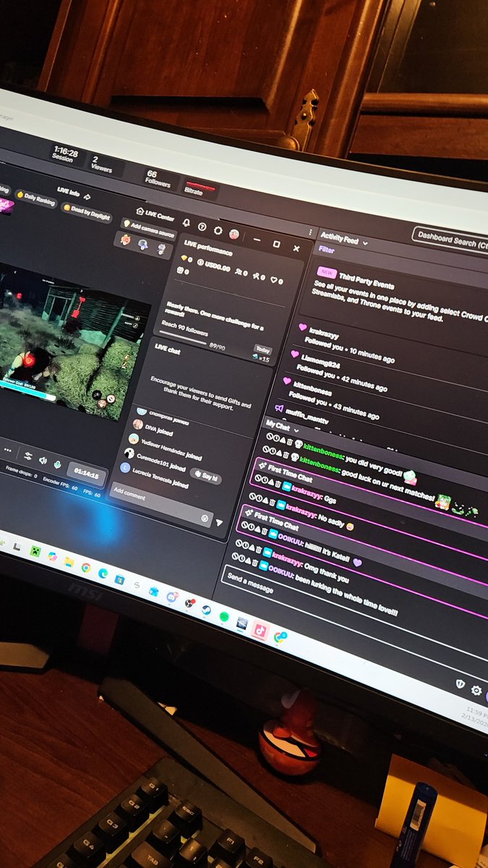Open the Dead by Daylight tag
The width and height of the screenshot is (488, 868).
87,211
